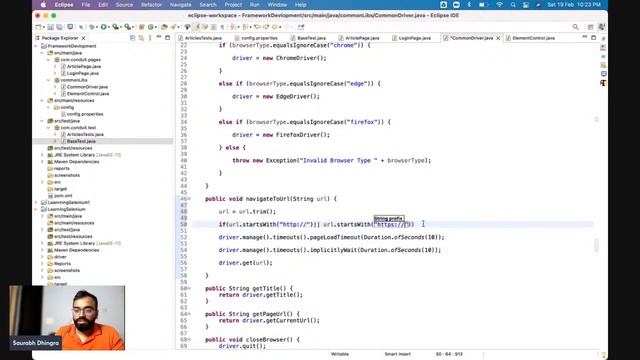Collapse the FrameworkDevelopment project
Screen dimensions: 640x360
tap(36, 46)
